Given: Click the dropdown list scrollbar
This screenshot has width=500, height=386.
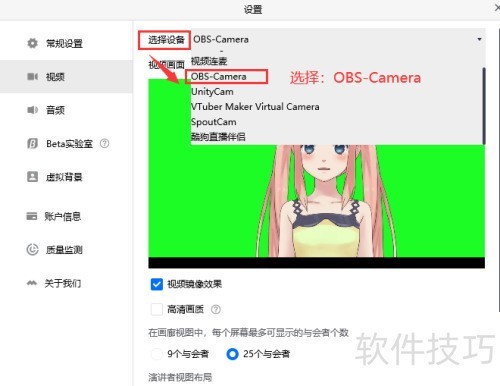Looking at the screenshot, I should (484, 106).
